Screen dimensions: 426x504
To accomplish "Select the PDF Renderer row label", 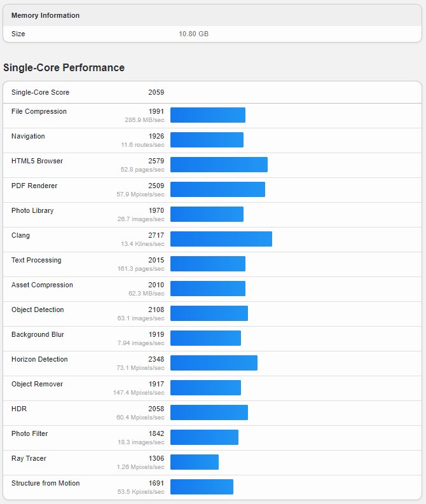I will click(x=34, y=186).
